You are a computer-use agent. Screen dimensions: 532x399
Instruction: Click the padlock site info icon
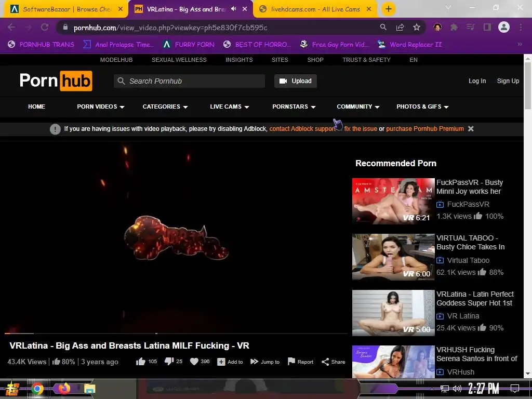coord(65,27)
